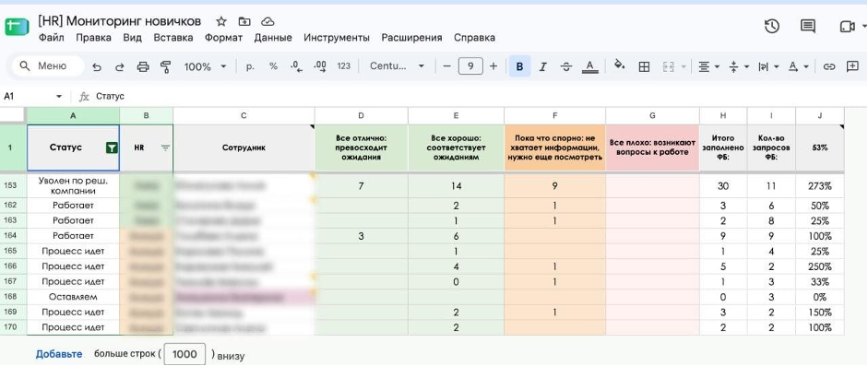Select cell with 273%
This screenshot has height=366, width=868.
[819, 186]
